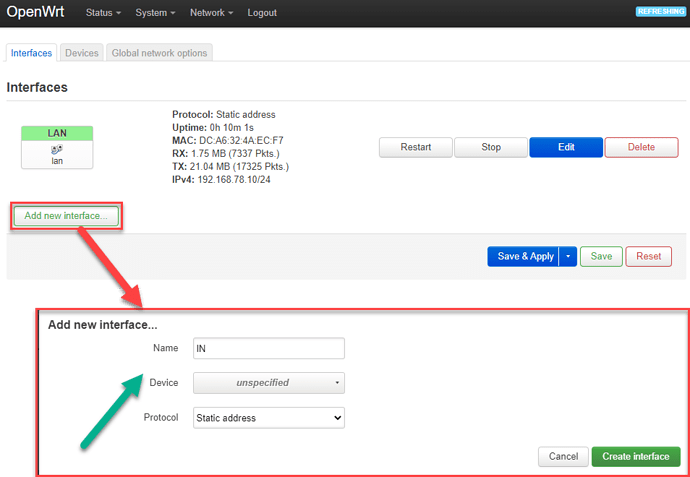
Task: Click the TX 21.04 MB statistic
Action: tap(231, 166)
